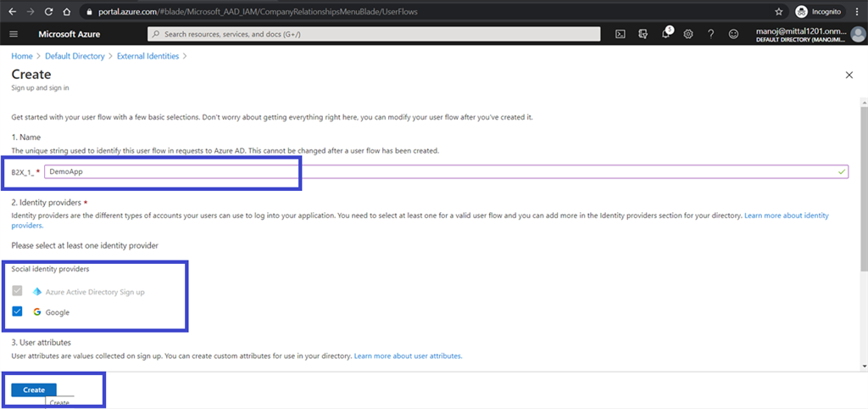Click the browser forward arrow
The width and height of the screenshot is (868, 409).
pyautogui.click(x=31, y=12)
